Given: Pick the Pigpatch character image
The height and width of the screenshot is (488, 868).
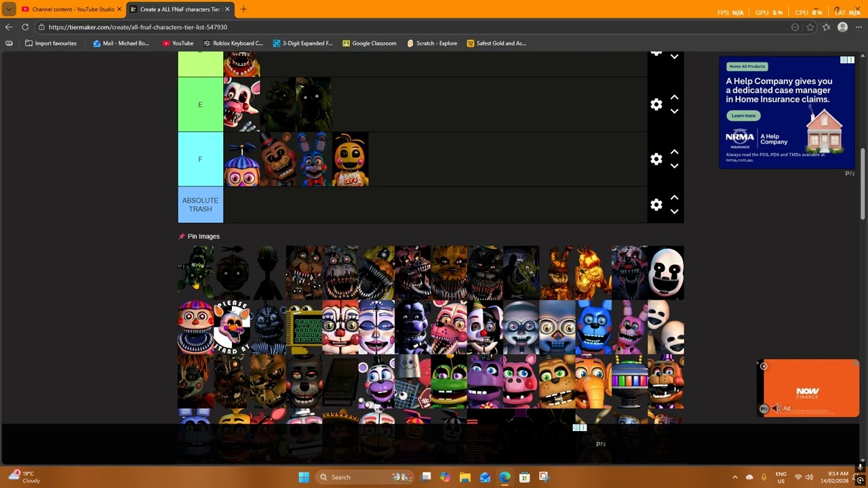Looking at the screenshot, I should tap(521, 382).
